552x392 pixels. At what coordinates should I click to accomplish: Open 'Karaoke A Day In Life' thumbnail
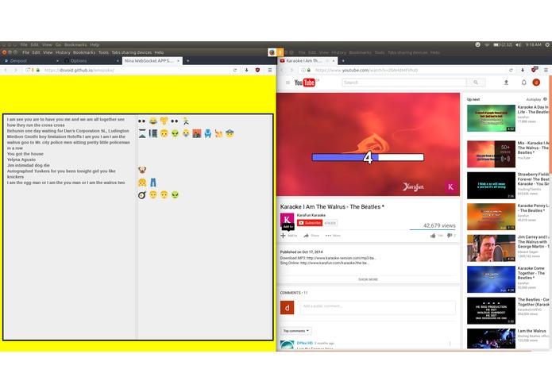[491, 118]
